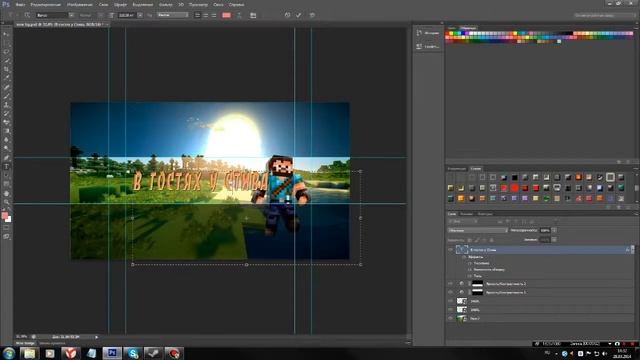Switch to the Paths tab

(485, 213)
